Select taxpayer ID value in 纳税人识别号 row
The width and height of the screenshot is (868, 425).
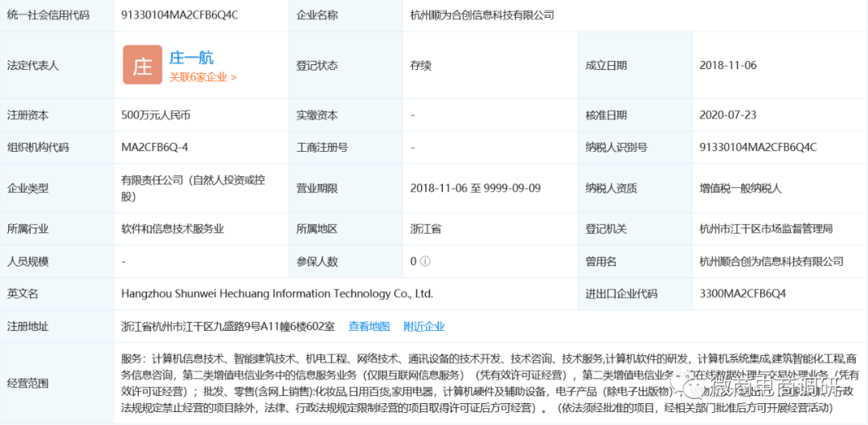pyautogui.click(x=759, y=147)
